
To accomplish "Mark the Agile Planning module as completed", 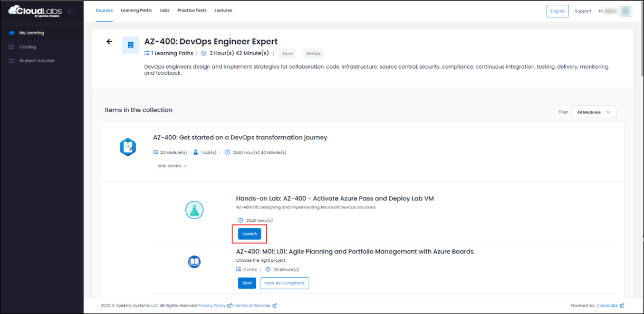I will pyautogui.click(x=284, y=283).
